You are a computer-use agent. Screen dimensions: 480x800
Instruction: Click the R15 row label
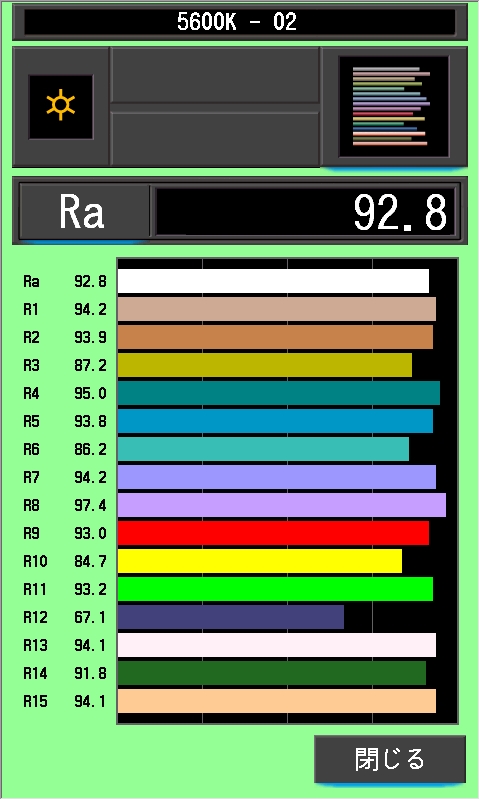pyautogui.click(x=35, y=701)
